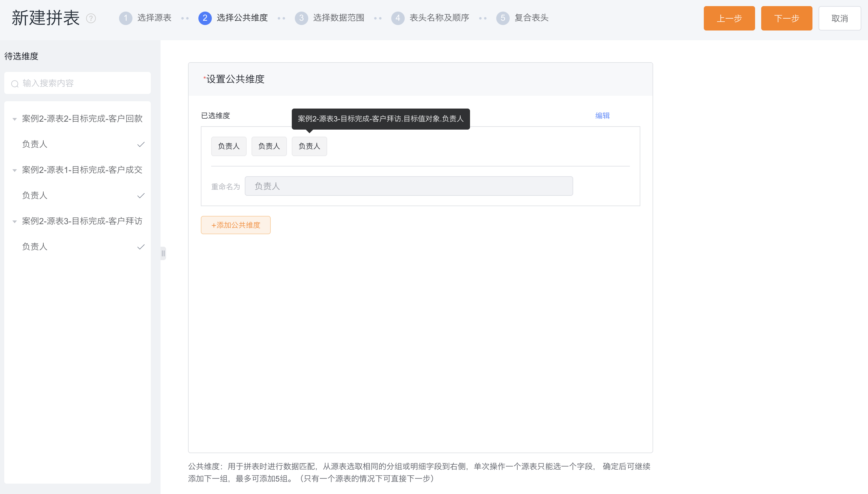Click the 设置公共维度 section title
868x494 pixels.
point(235,79)
